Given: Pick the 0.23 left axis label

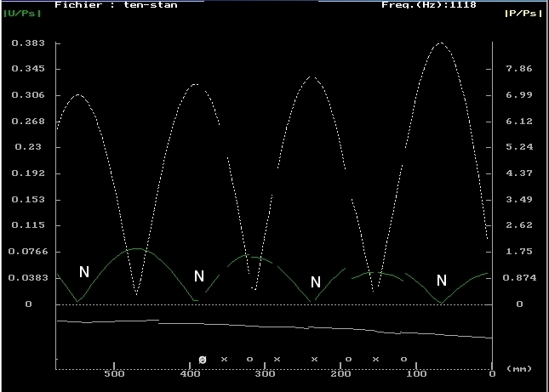Looking at the screenshot, I should 28,147.
